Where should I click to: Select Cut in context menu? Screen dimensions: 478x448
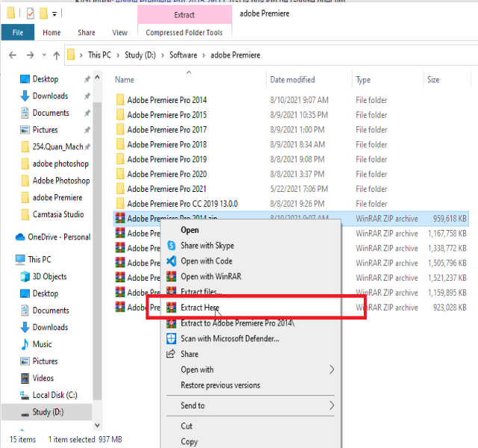click(x=250, y=426)
